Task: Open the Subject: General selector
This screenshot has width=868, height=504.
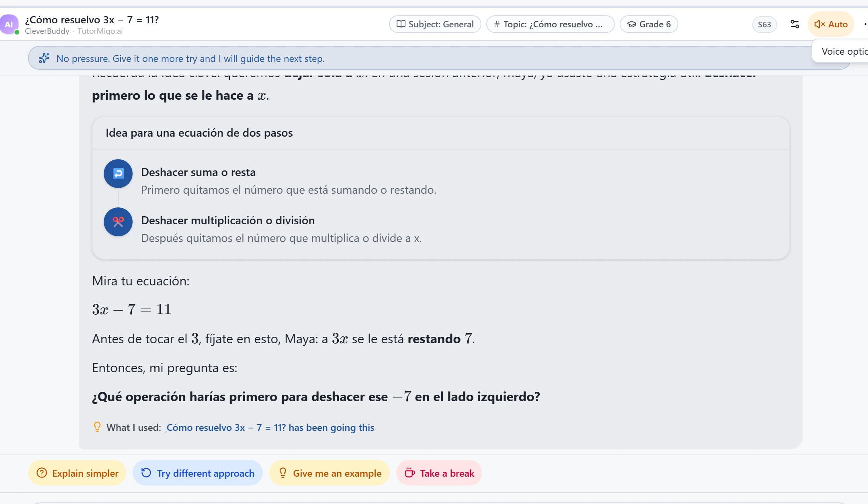Action: 435,24
